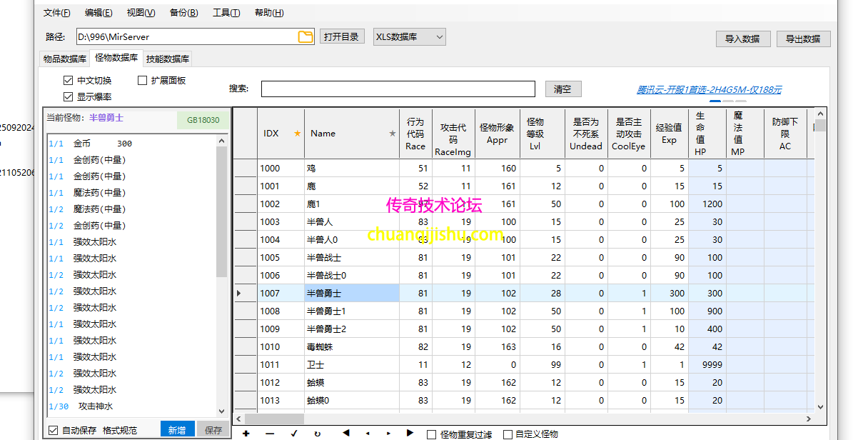Click the delete record minus icon
The width and height of the screenshot is (868, 440).
coord(270,433)
